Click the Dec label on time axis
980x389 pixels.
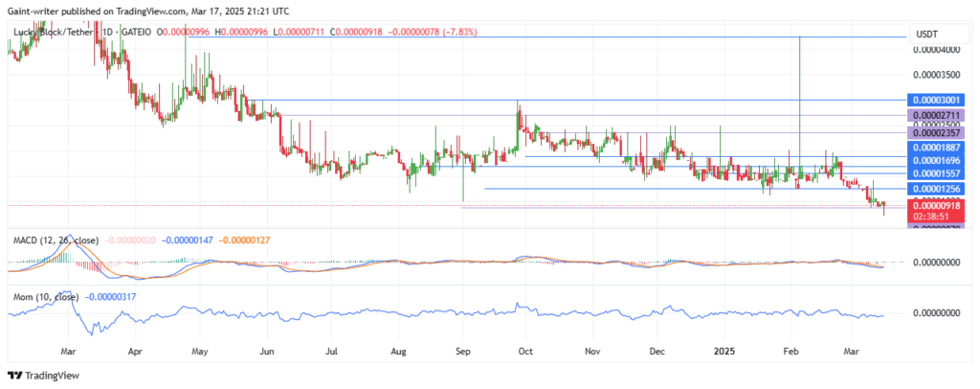[657, 352]
